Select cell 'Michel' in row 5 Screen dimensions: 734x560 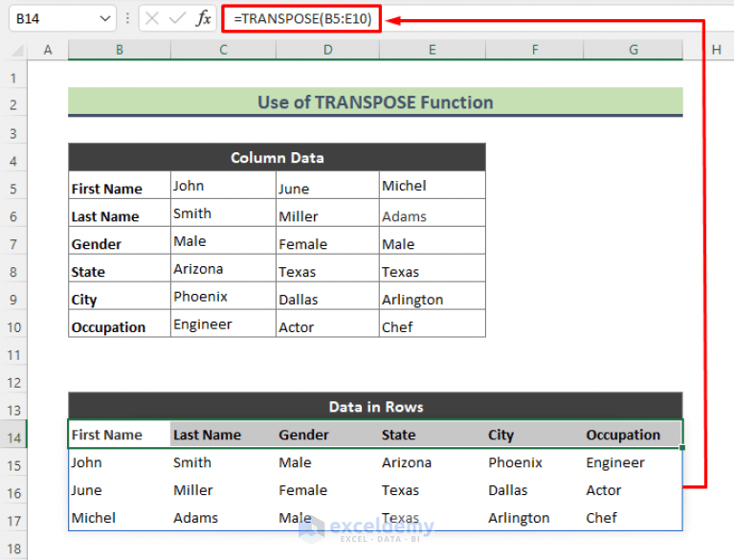tap(432, 186)
